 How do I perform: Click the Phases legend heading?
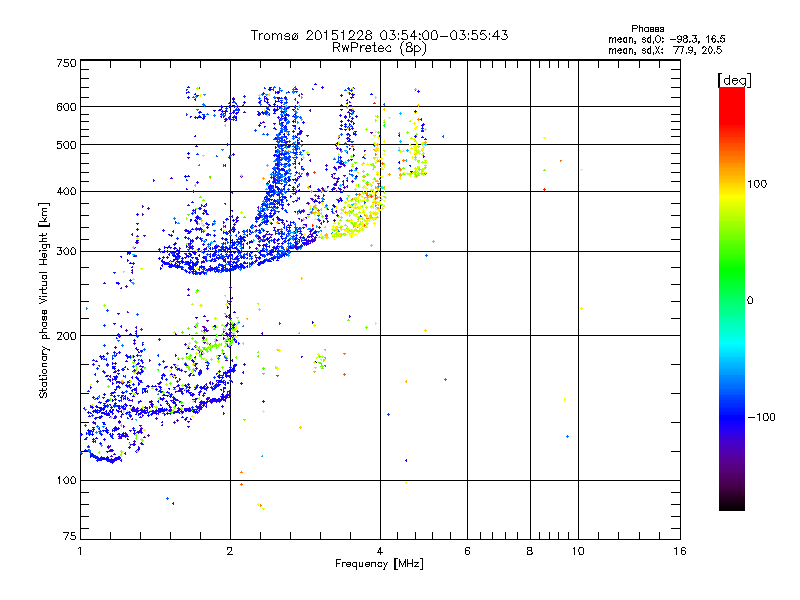click(x=647, y=29)
